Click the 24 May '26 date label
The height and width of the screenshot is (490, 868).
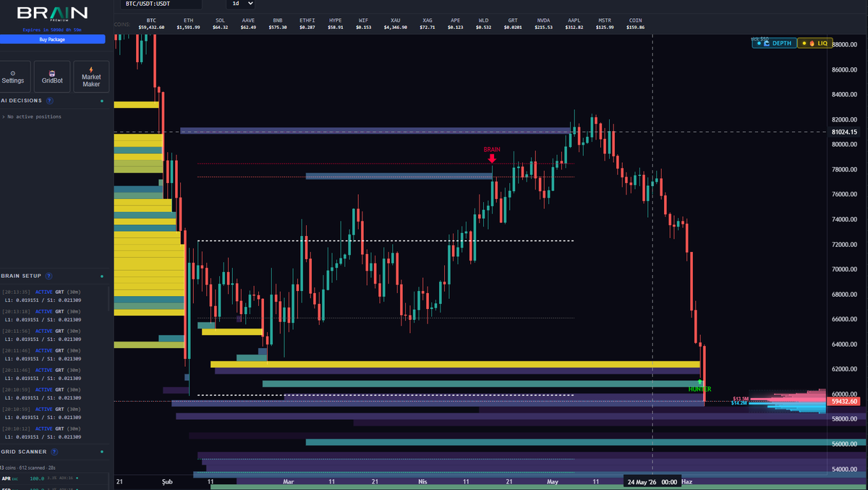[652, 482]
